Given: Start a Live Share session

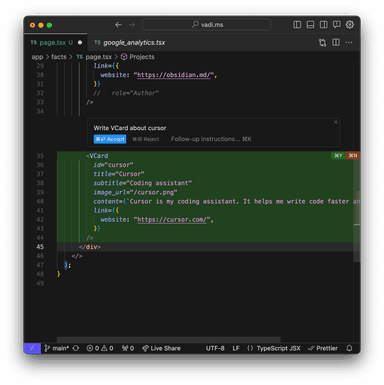Looking at the screenshot, I should click(x=161, y=348).
